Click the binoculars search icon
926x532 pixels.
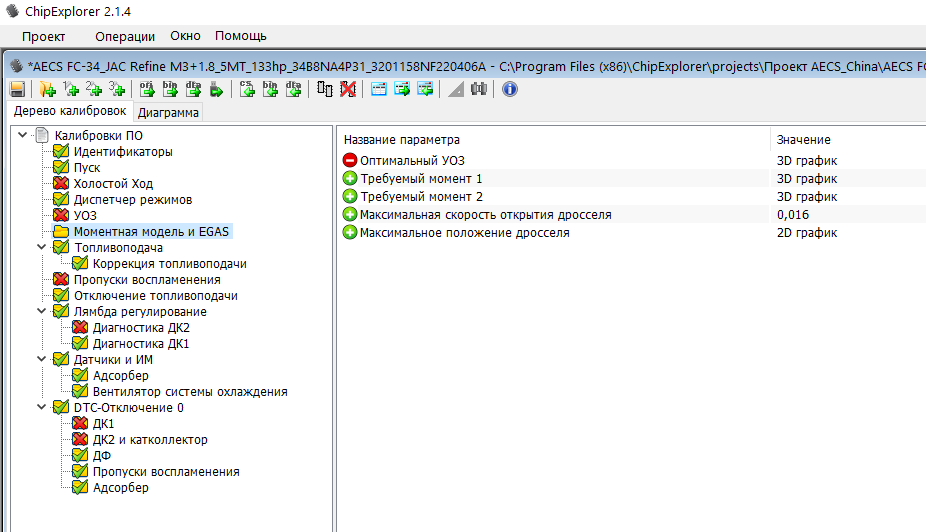coord(479,89)
